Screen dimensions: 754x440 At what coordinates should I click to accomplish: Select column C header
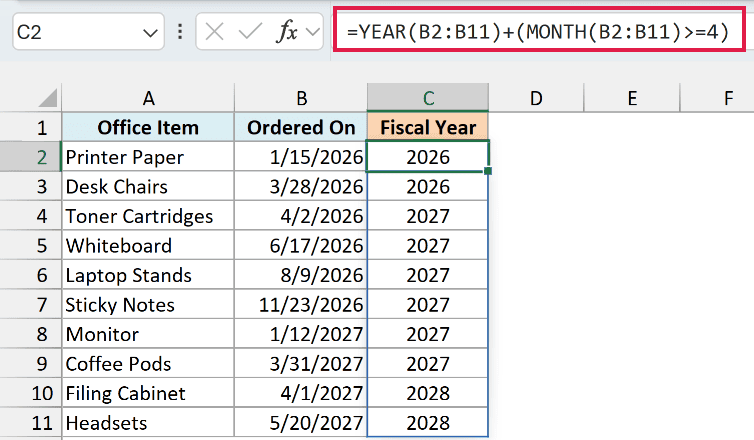coord(428,98)
